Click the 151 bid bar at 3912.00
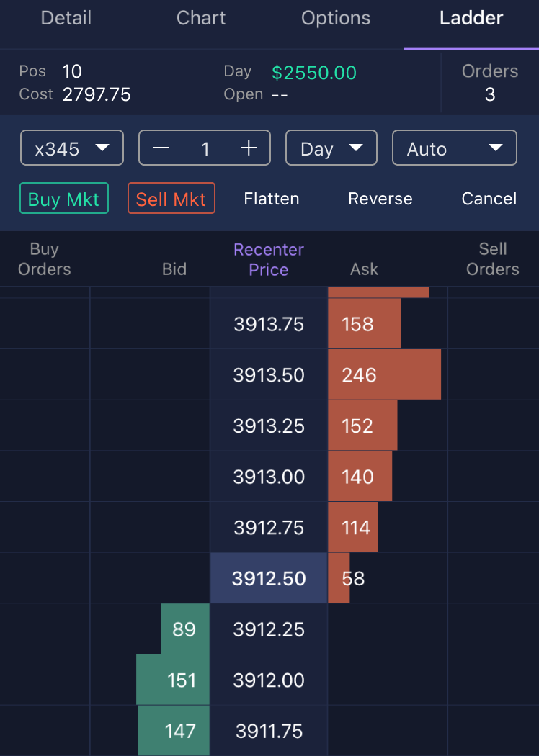This screenshot has height=756, width=539. tap(173, 680)
